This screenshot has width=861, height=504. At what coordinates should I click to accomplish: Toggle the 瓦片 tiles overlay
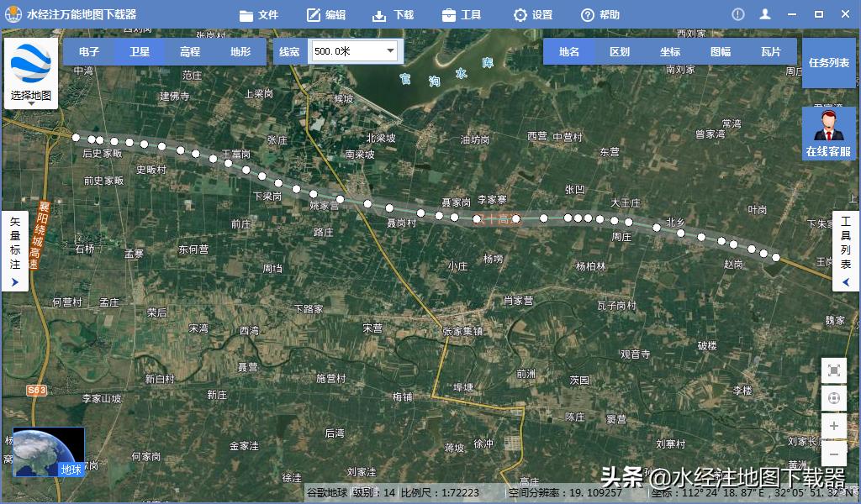pos(771,51)
